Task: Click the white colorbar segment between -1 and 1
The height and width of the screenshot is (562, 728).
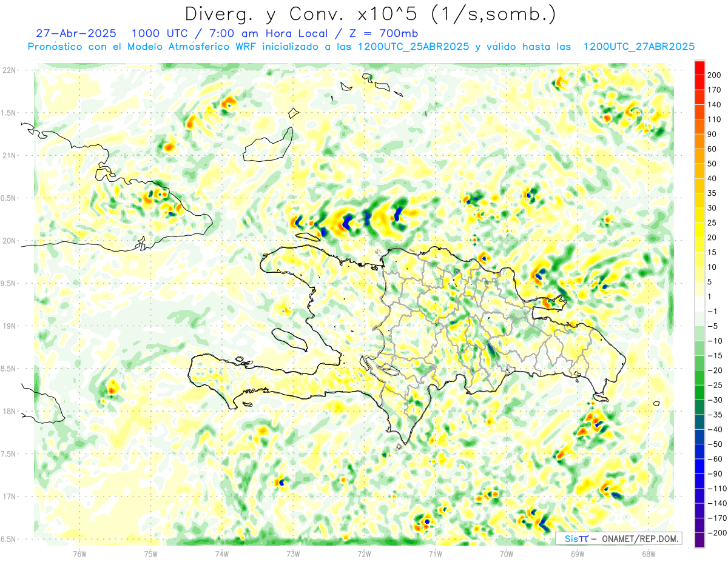Action: click(699, 303)
